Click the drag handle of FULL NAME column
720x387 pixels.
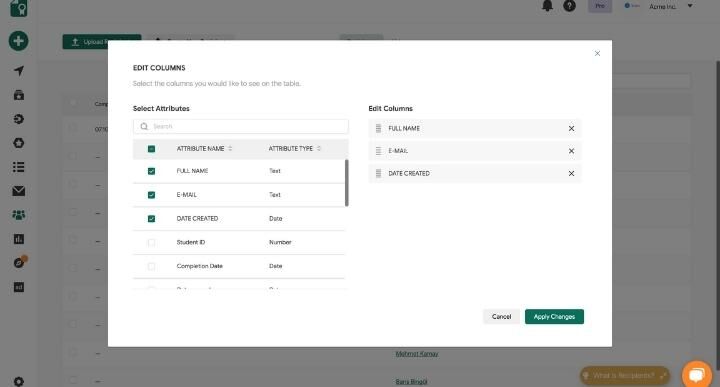pyautogui.click(x=378, y=129)
